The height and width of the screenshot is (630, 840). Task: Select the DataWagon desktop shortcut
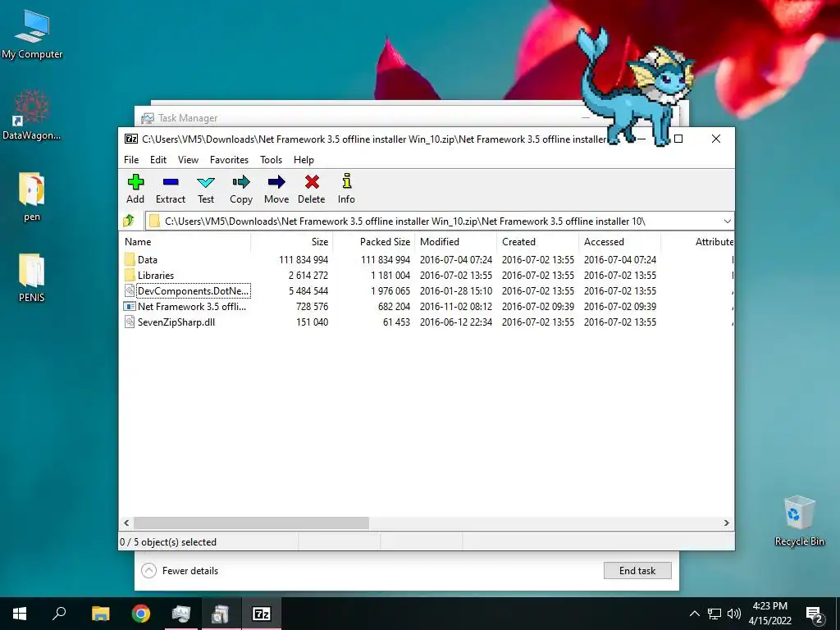coord(32,115)
